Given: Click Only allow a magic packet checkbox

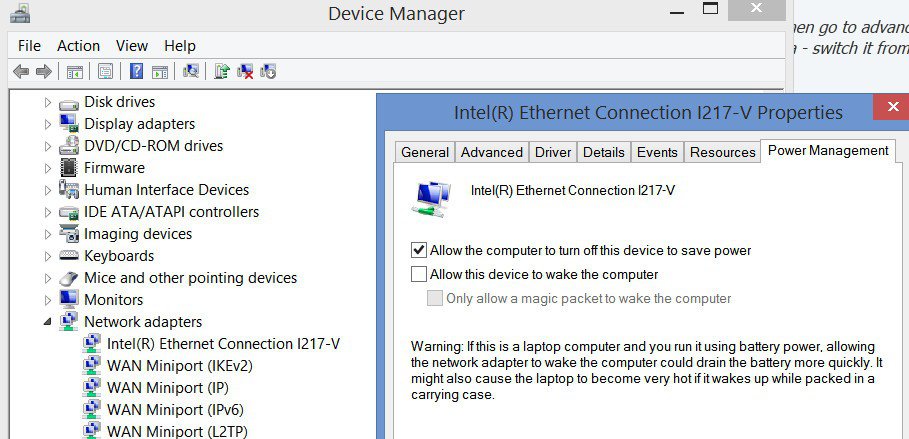Looking at the screenshot, I should (434, 298).
